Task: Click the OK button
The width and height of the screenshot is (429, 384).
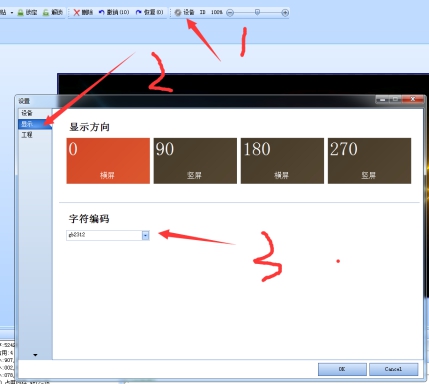Action: pyautogui.click(x=342, y=369)
